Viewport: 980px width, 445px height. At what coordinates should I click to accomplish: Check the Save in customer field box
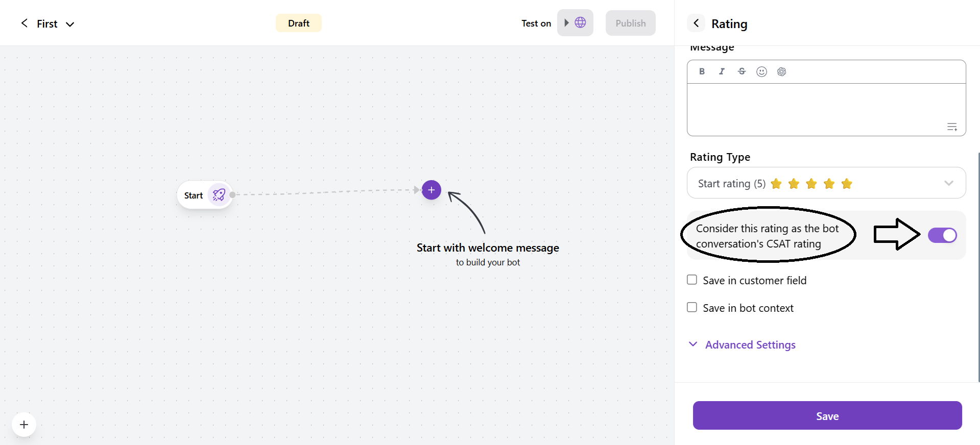[692, 280]
